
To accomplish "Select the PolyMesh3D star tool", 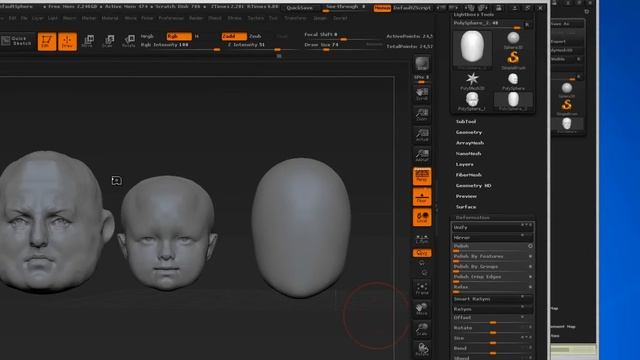I will (x=472, y=81).
